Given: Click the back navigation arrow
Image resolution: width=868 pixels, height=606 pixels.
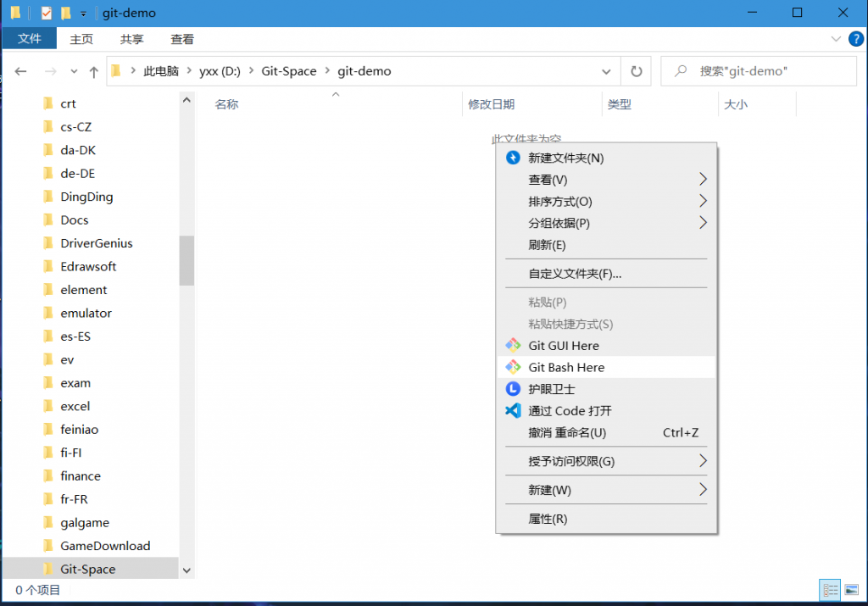Looking at the screenshot, I should 21,71.
